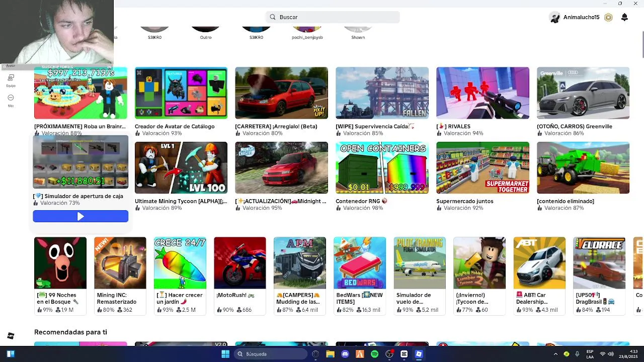Click the NVIDIA tray icon
Viewport: 644px width, 362px height.
coord(567,354)
